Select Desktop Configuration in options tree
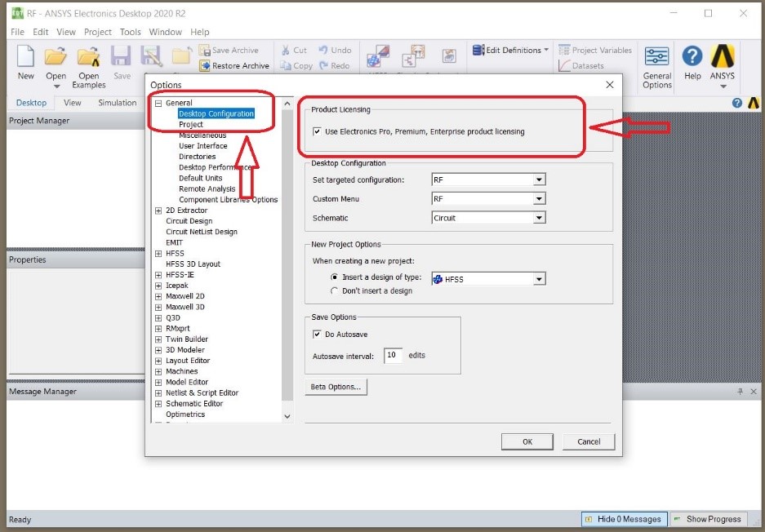The height and width of the screenshot is (532, 765). click(216, 113)
